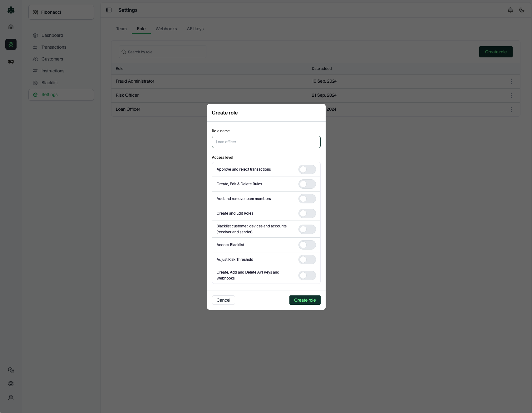Click the Role name input field
532x413 pixels.
point(266,142)
